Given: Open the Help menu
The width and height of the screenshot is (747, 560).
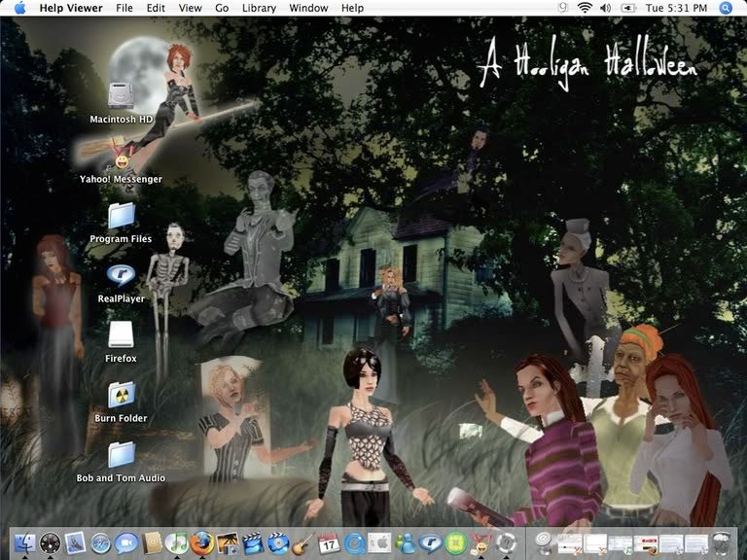Looking at the screenshot, I should [352, 8].
